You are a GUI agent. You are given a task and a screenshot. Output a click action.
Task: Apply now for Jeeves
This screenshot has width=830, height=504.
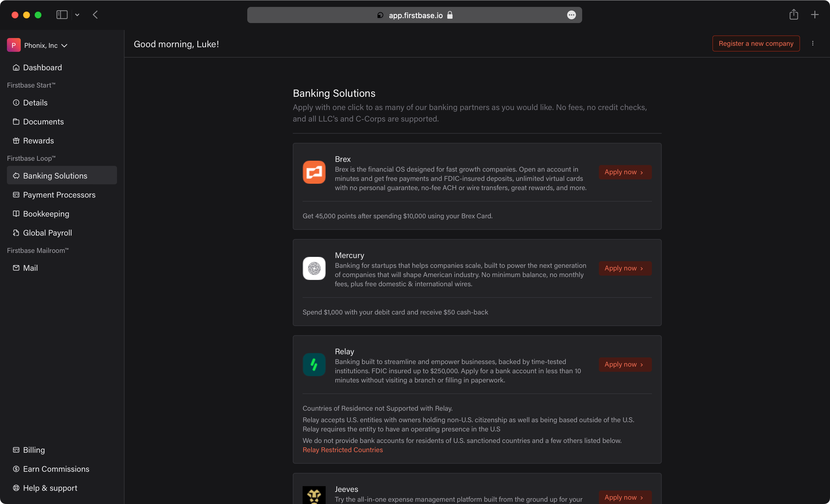(x=625, y=497)
